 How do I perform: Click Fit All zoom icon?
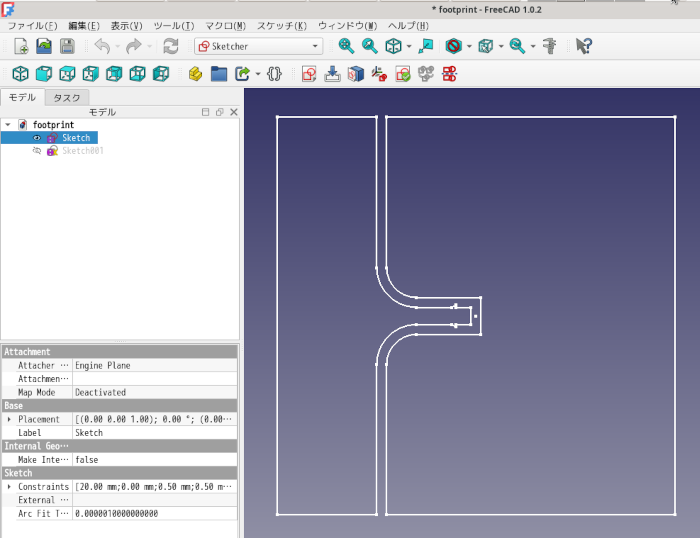coord(346,46)
